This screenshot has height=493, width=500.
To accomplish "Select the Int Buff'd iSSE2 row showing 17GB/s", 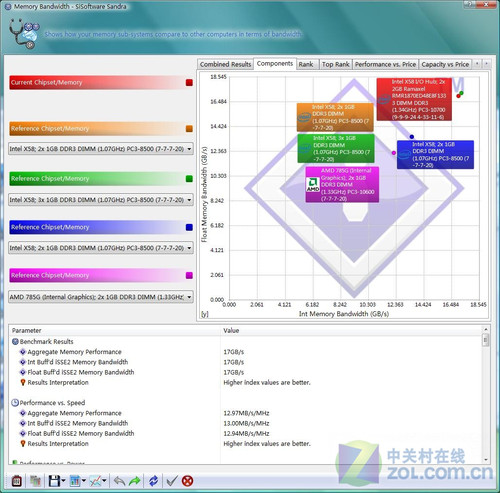I will coord(245,362).
